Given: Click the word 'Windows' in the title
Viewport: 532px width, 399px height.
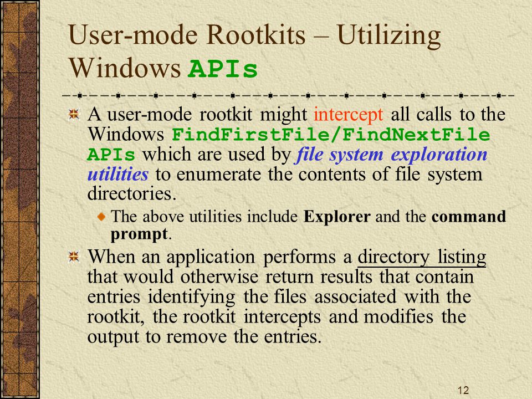Looking at the screenshot, I should [x=125, y=68].
